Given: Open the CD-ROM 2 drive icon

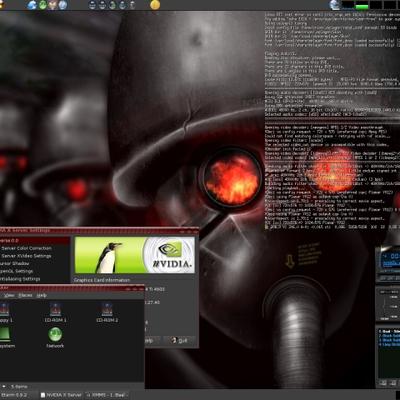Looking at the screenshot, I should click(x=107, y=312).
